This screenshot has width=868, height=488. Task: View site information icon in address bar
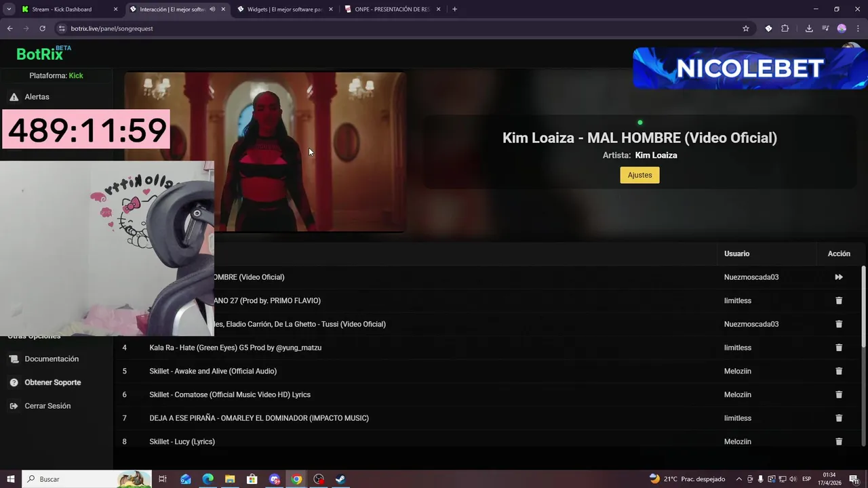(x=62, y=28)
